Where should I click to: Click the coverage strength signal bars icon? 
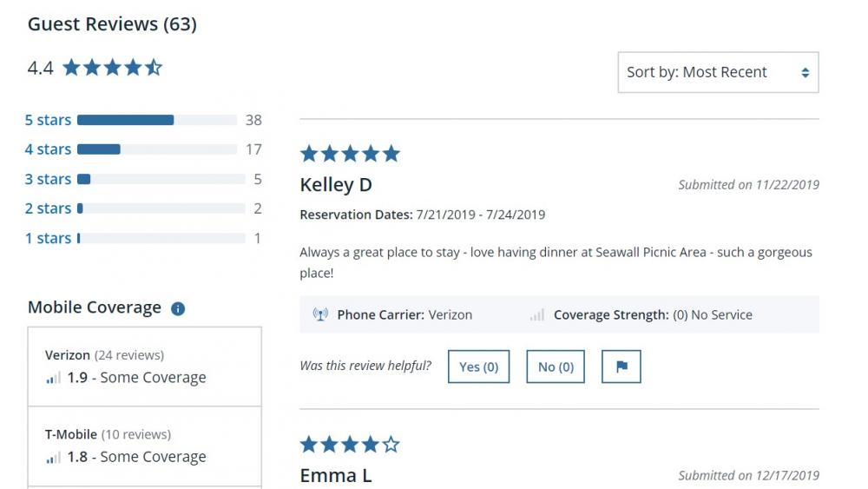click(537, 314)
